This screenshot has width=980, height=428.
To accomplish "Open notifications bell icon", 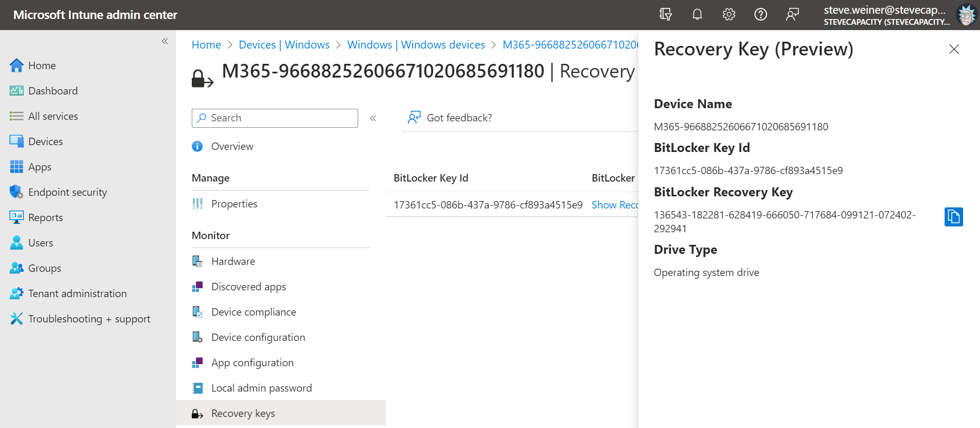I will 697,14.
